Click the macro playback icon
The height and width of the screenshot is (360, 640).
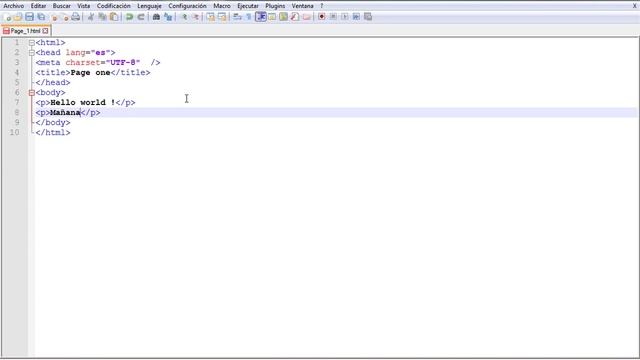coord(344,17)
